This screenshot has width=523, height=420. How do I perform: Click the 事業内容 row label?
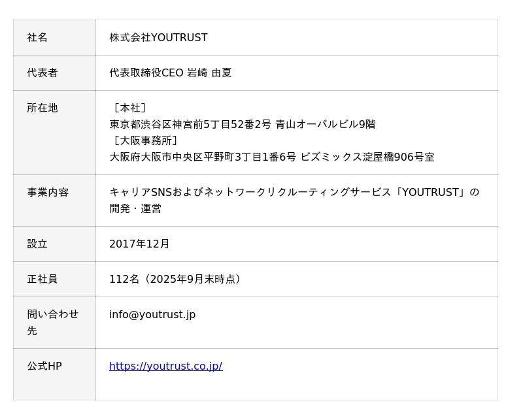coord(48,192)
